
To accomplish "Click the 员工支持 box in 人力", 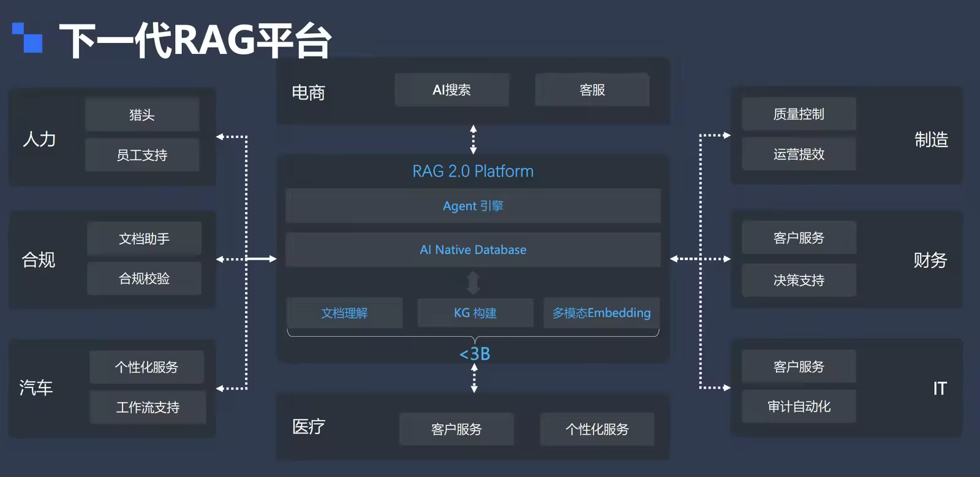I will tap(142, 155).
